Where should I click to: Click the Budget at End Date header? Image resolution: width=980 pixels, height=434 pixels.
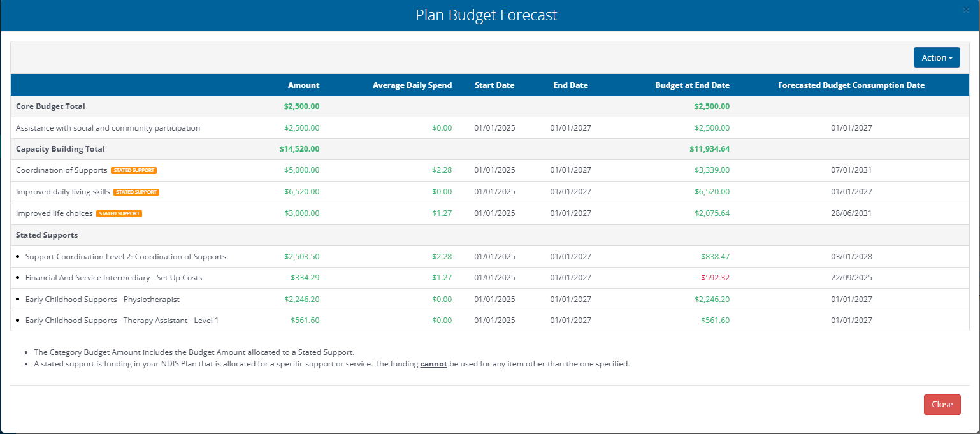pyautogui.click(x=692, y=85)
